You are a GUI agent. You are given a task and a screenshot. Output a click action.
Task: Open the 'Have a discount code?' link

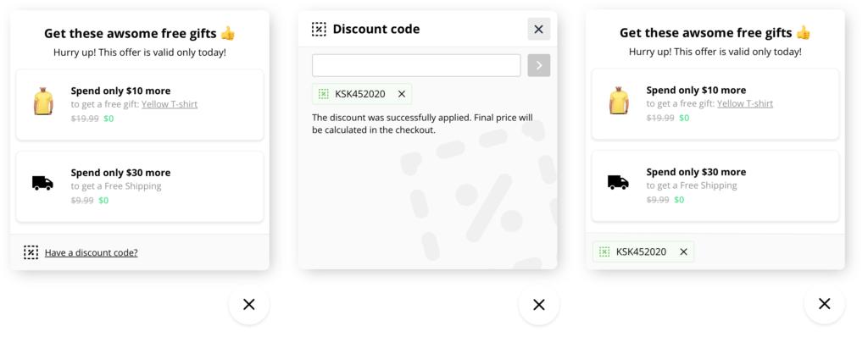[92, 253]
